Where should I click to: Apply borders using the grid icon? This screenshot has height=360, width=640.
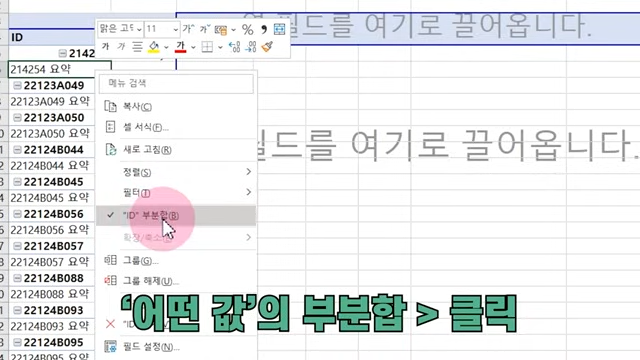coord(207,47)
